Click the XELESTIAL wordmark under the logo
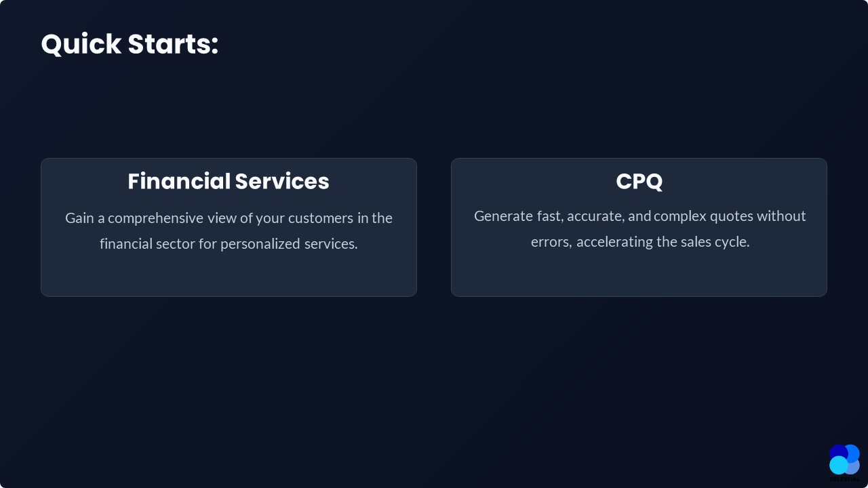 point(844,479)
